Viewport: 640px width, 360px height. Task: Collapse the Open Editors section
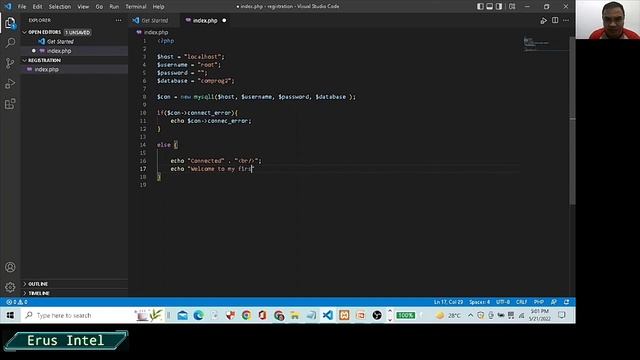point(44,32)
